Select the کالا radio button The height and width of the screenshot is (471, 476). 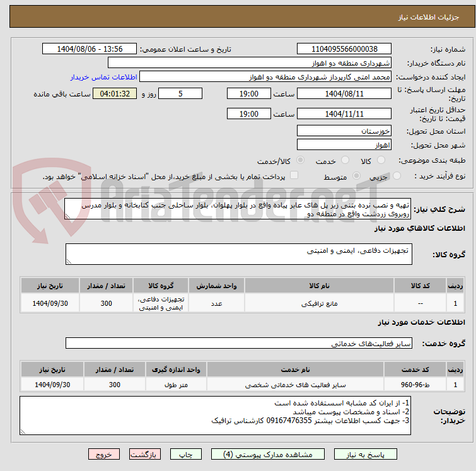click(x=381, y=160)
